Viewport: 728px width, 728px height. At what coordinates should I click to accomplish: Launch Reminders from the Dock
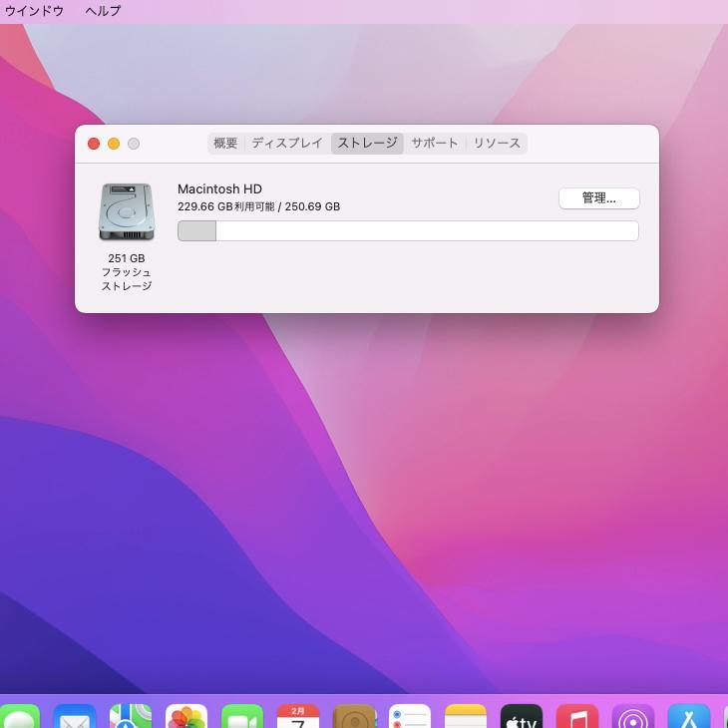point(410,716)
